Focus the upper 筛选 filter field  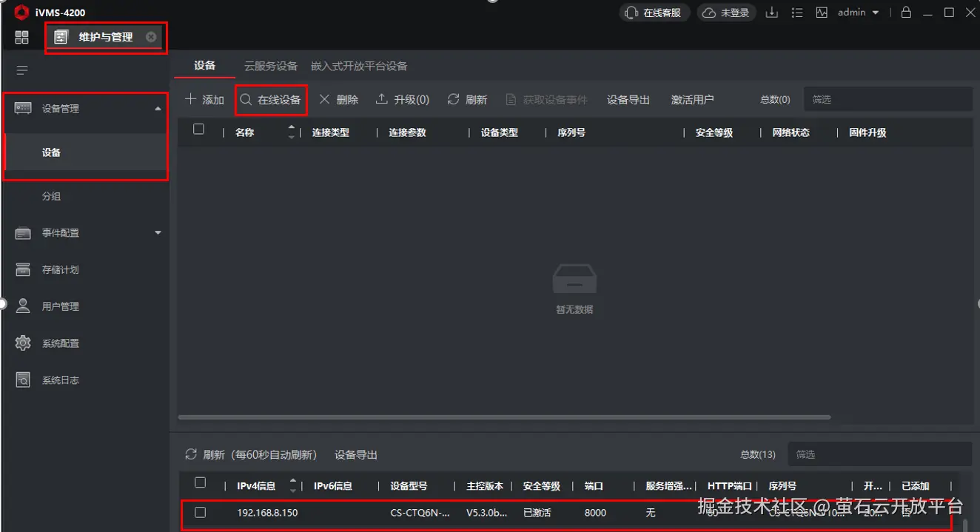point(887,99)
